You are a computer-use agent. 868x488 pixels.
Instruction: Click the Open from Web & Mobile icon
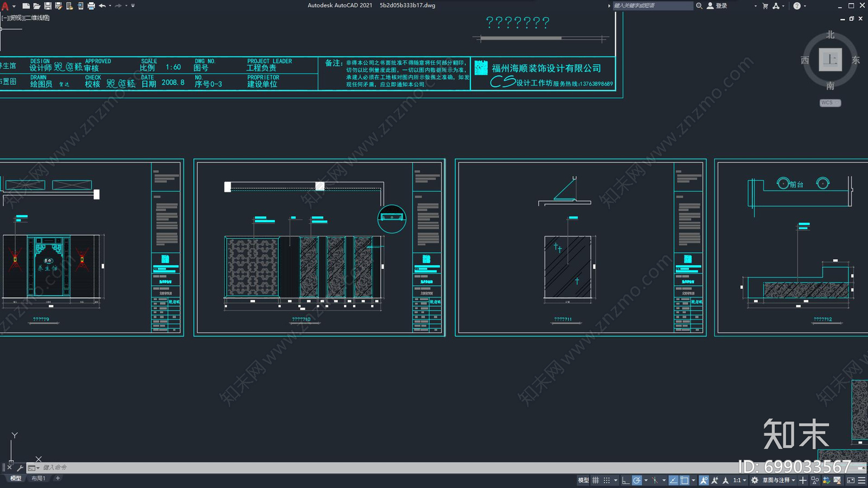tap(69, 6)
